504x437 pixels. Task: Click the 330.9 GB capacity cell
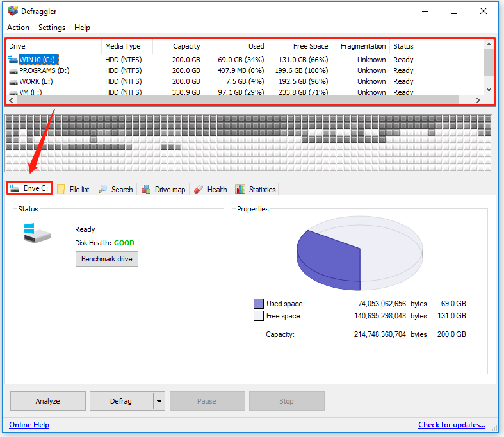click(186, 92)
